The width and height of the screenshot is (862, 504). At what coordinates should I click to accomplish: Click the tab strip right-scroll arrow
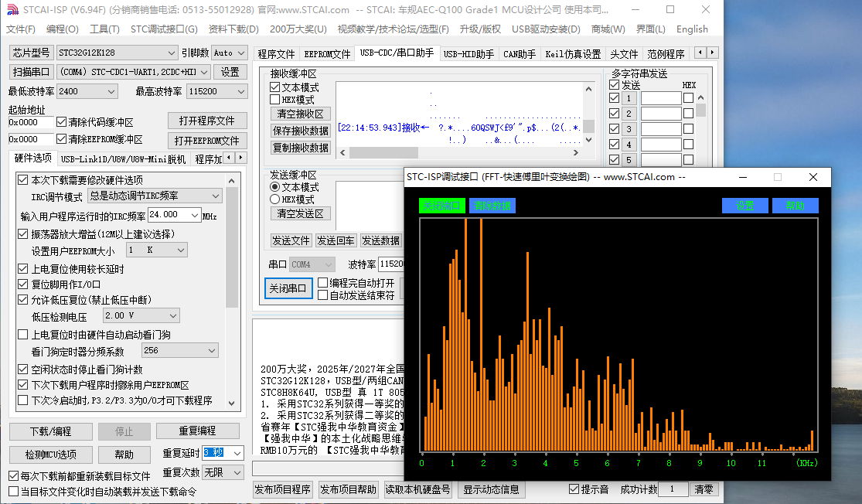click(713, 53)
